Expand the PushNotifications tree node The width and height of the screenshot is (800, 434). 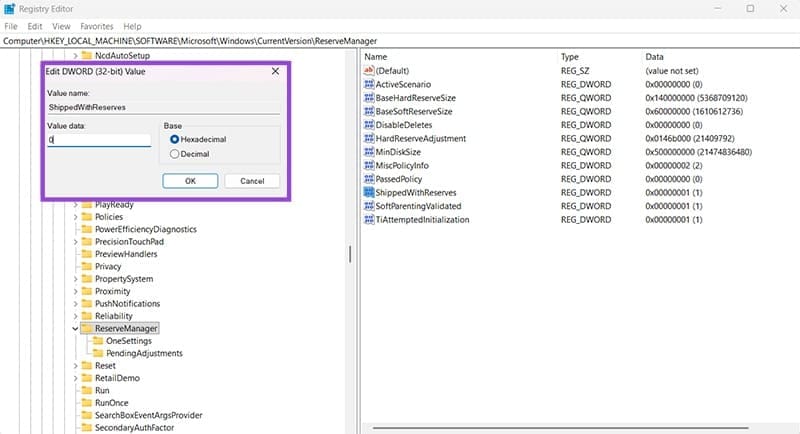(x=76, y=304)
